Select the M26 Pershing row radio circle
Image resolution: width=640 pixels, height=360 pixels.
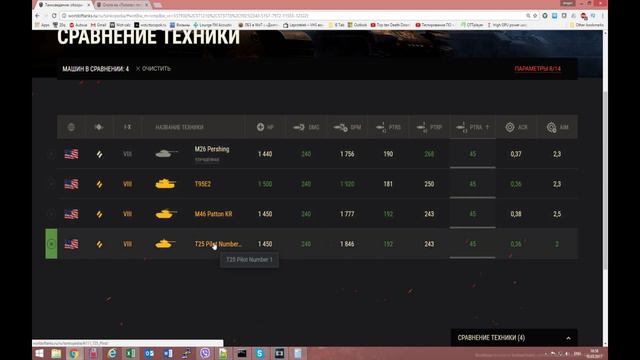point(51,154)
